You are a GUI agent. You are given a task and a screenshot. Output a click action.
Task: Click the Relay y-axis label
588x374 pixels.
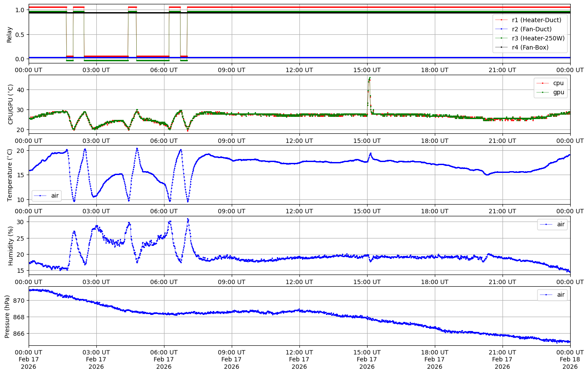tap(10, 34)
